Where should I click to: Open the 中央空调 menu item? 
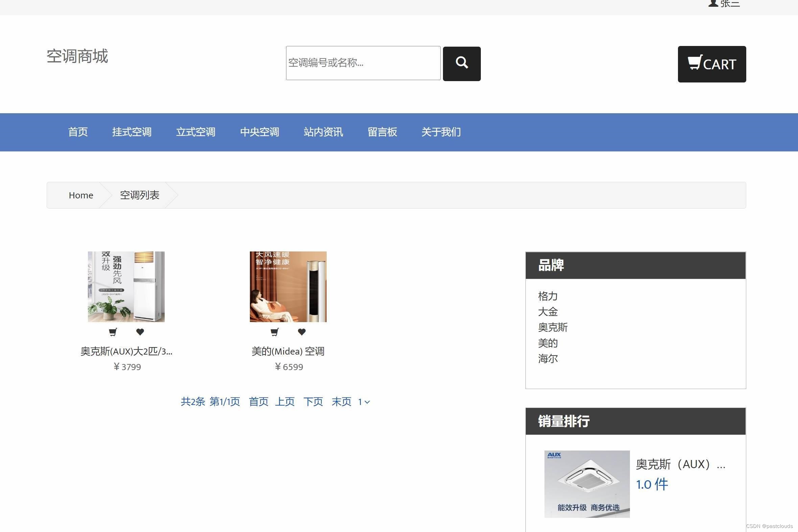260,132
